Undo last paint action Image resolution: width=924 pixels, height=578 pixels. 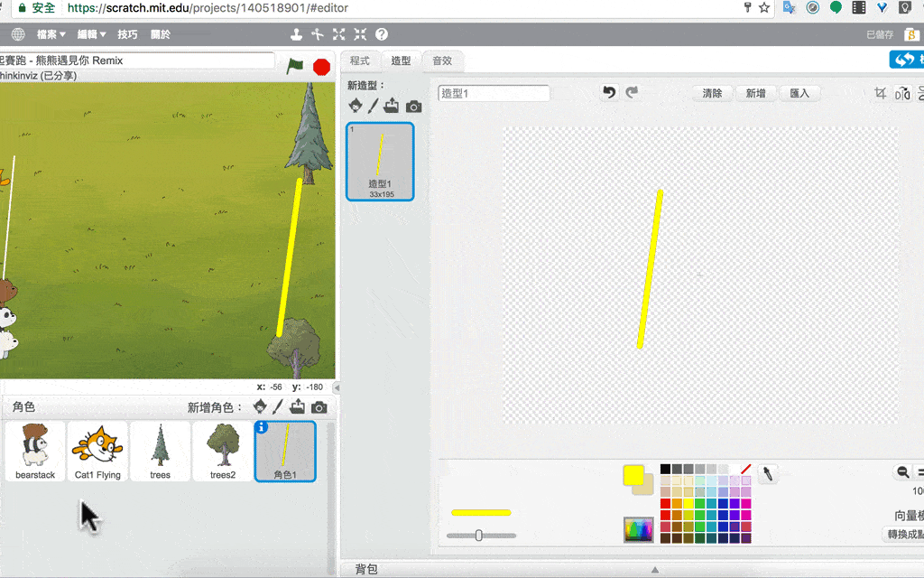click(x=609, y=93)
